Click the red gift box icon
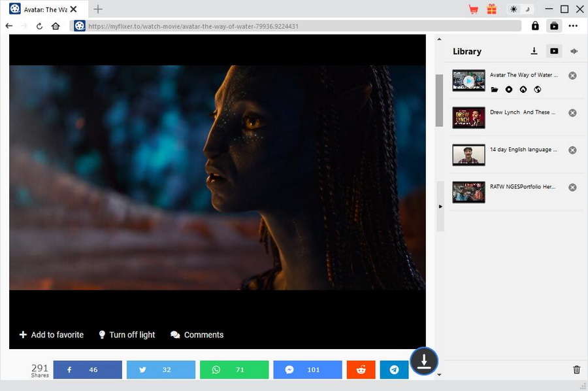 tap(491, 9)
